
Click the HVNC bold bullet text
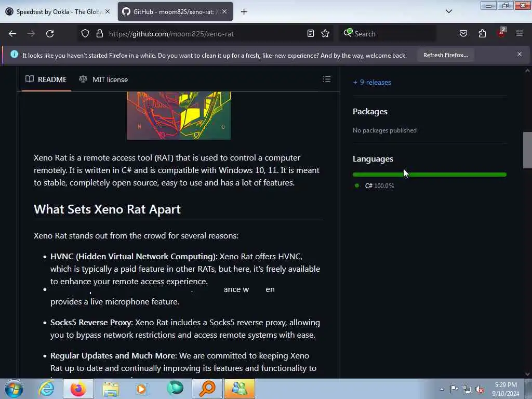134,257
